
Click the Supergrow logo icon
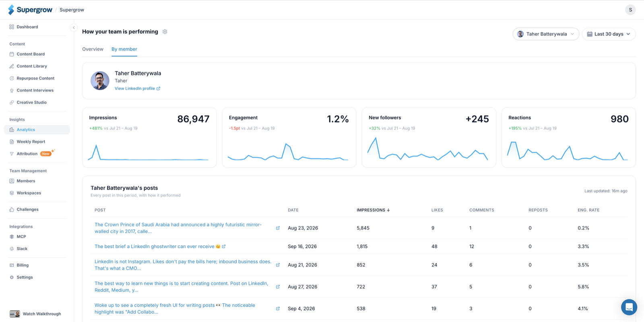coord(11,10)
